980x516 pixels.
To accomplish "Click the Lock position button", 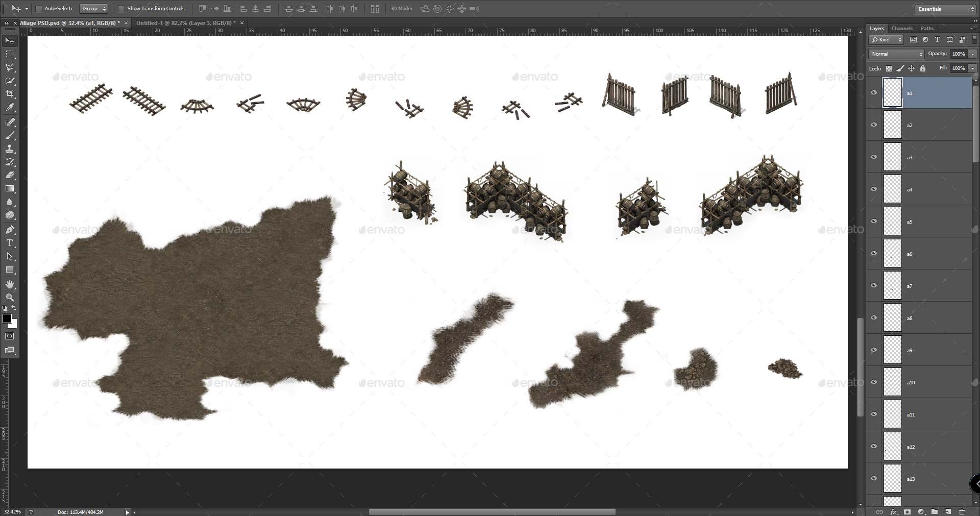I will coord(912,68).
